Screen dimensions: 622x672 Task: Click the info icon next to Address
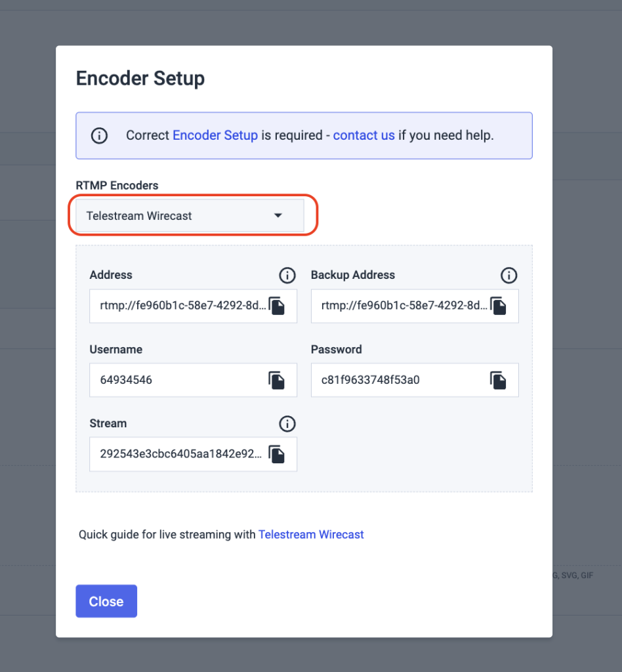pos(287,276)
